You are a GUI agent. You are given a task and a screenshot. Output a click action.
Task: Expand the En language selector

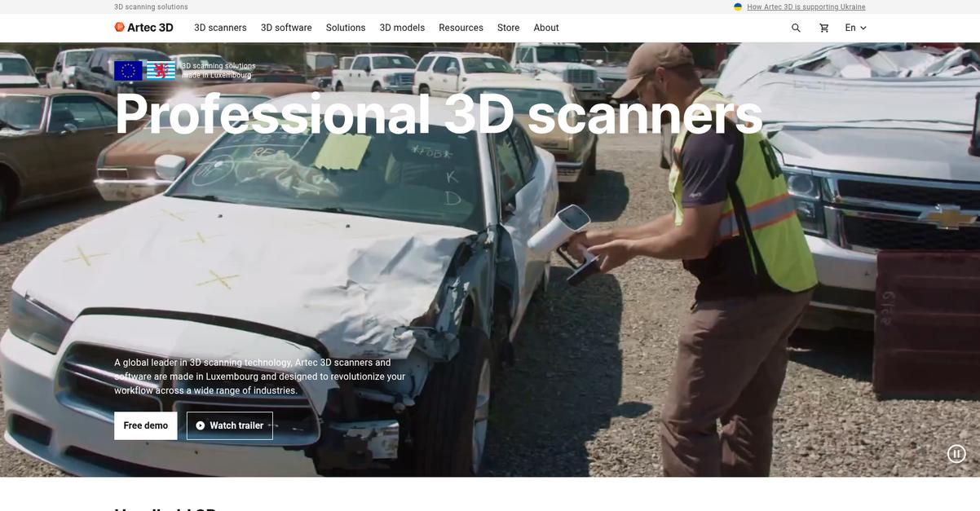[x=855, y=28]
